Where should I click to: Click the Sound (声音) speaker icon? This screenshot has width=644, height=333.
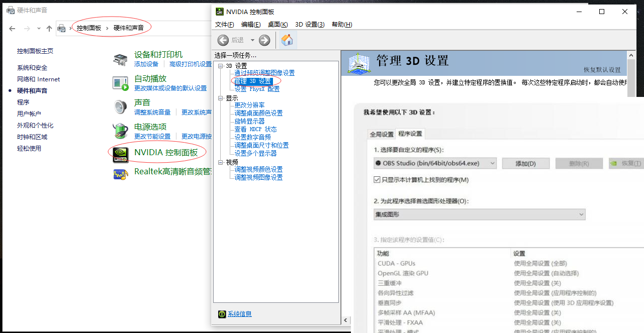pyautogui.click(x=120, y=107)
